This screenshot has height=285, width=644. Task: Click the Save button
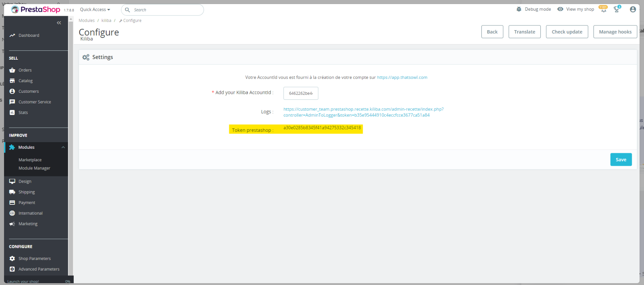coord(621,159)
